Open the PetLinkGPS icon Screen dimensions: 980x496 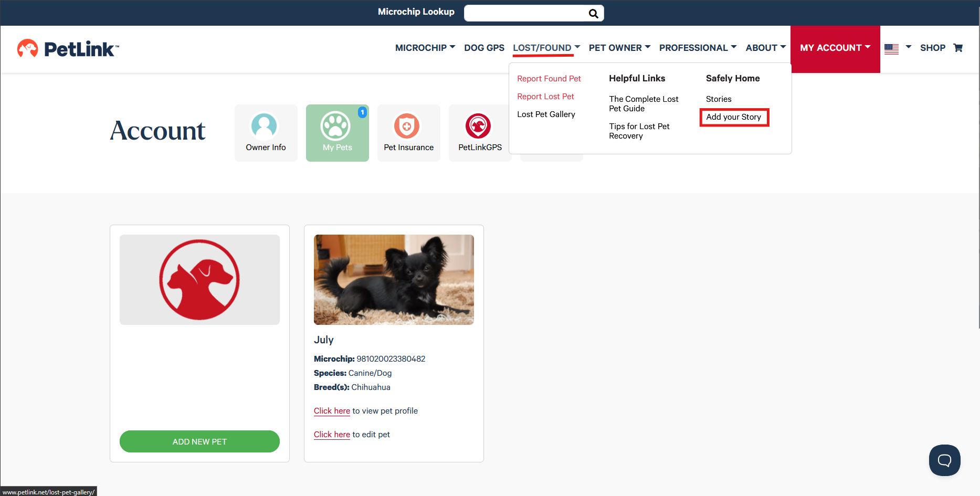(x=478, y=126)
